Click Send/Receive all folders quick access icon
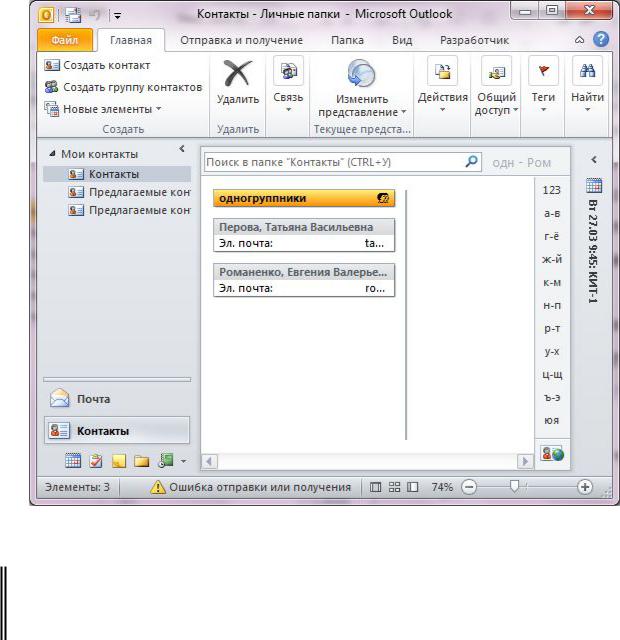The width and height of the screenshot is (620, 640). point(73,15)
